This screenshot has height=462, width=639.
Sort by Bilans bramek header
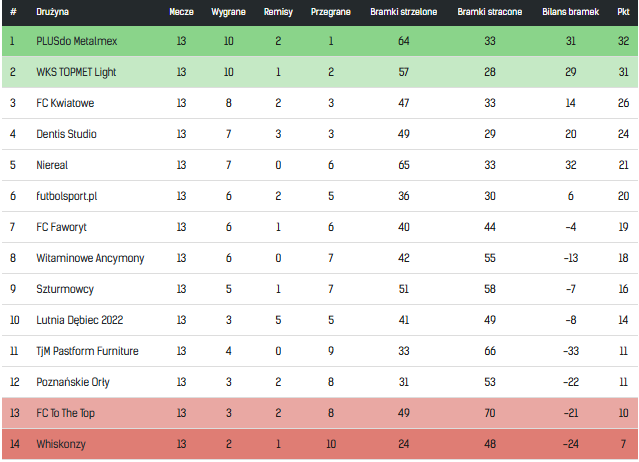click(x=570, y=12)
